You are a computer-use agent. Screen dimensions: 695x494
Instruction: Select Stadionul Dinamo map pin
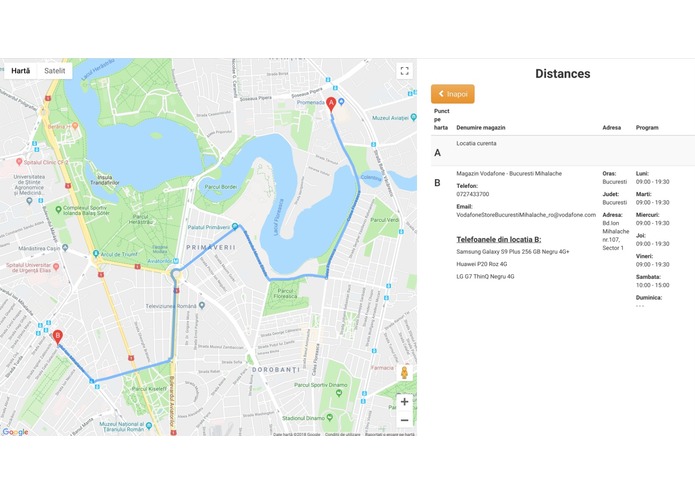pos(329,417)
